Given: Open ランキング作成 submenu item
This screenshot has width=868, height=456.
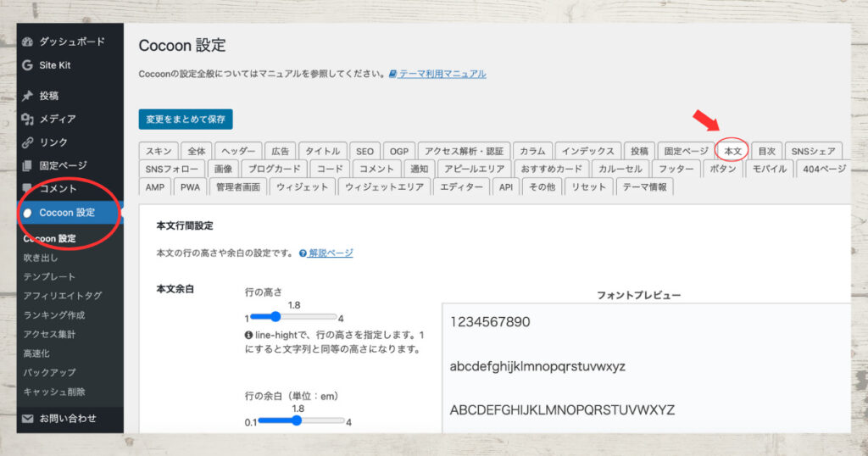Looking at the screenshot, I should pos(54,315).
